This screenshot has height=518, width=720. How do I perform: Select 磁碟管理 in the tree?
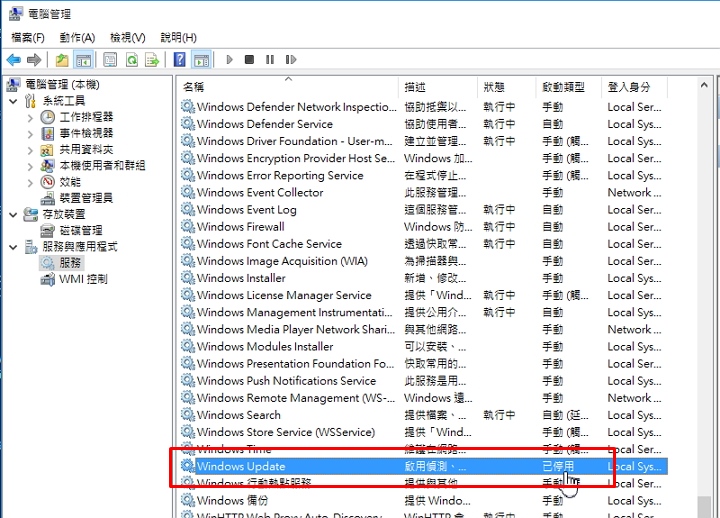click(81, 231)
